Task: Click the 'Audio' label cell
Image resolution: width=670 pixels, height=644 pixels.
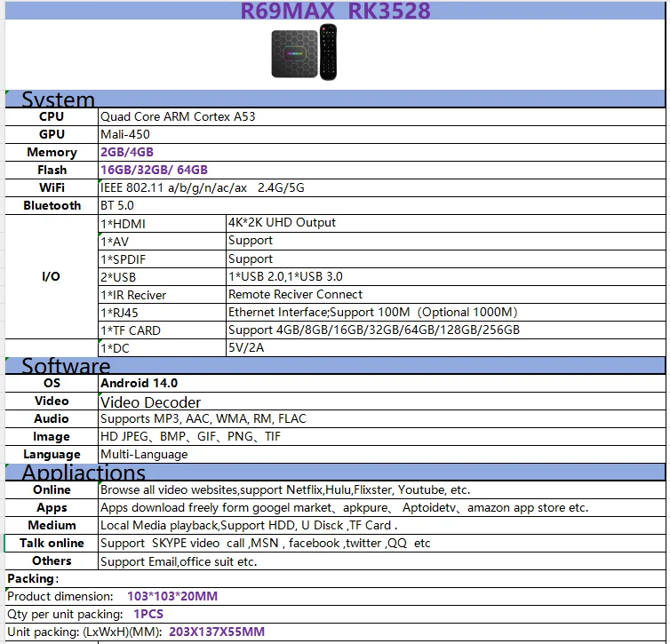Action: [x=52, y=419]
